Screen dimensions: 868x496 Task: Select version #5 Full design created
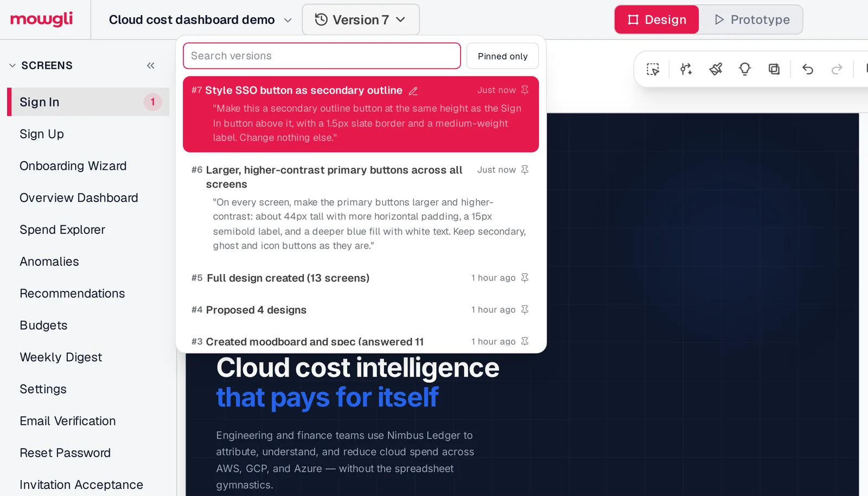coord(361,278)
